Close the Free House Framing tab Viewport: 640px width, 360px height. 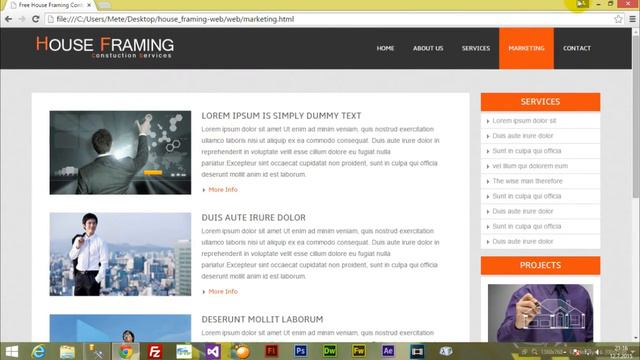pos(89,5)
